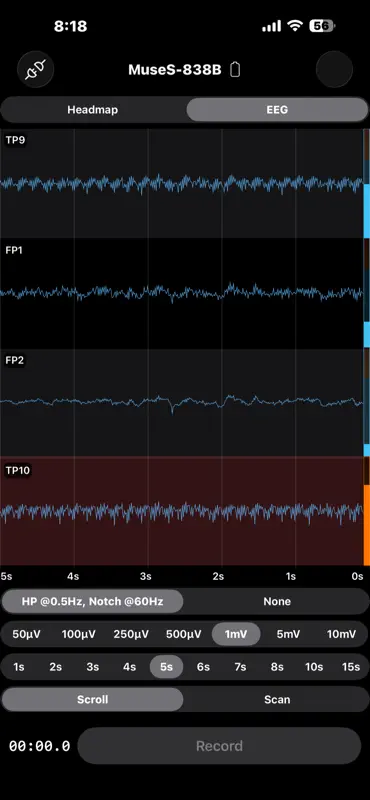
Task: Set amplitude scale to 5mV
Action: (x=288, y=634)
